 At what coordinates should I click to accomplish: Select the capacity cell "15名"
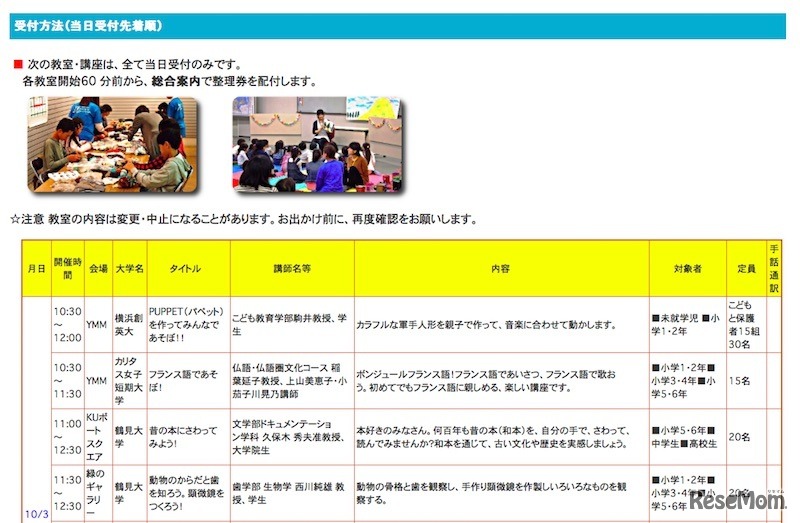[746, 381]
